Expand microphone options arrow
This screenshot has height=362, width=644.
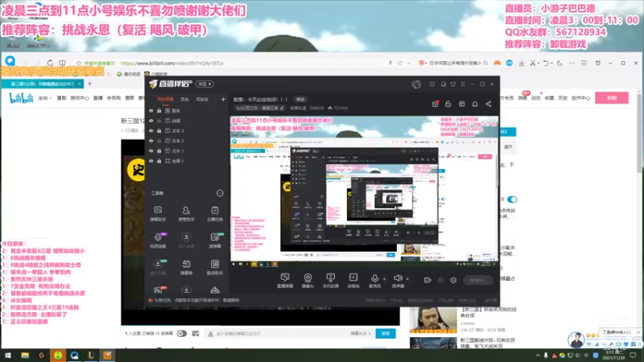(x=385, y=279)
